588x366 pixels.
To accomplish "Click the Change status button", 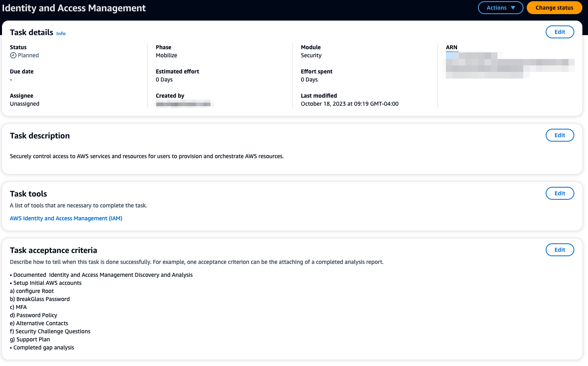I will [x=554, y=8].
